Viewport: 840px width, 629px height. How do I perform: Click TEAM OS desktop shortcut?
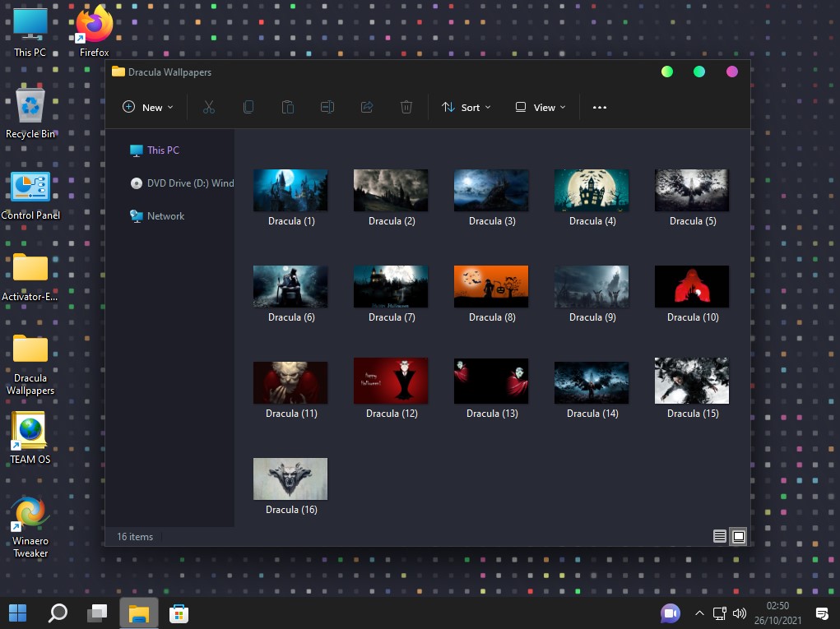click(30, 438)
